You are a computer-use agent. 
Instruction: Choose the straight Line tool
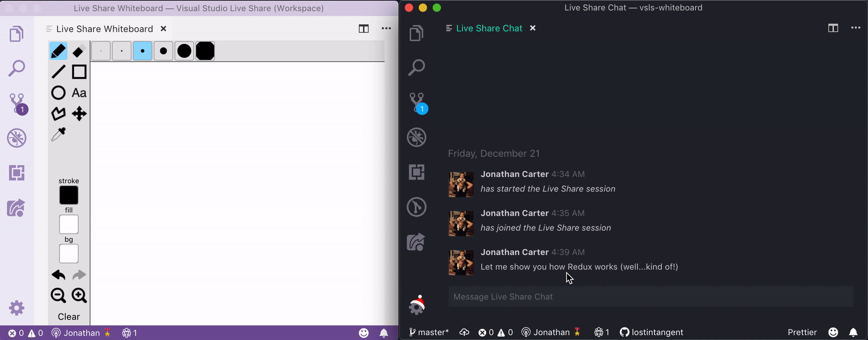point(58,72)
